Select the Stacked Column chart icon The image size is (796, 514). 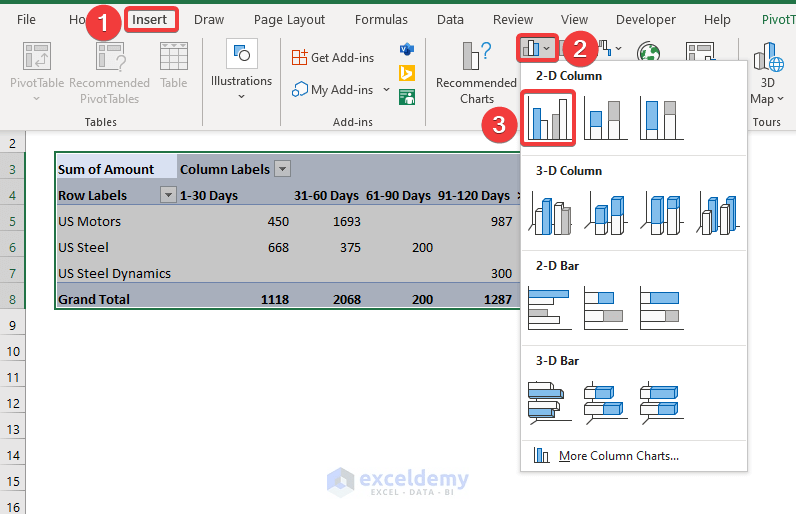pyautogui.click(x=606, y=119)
